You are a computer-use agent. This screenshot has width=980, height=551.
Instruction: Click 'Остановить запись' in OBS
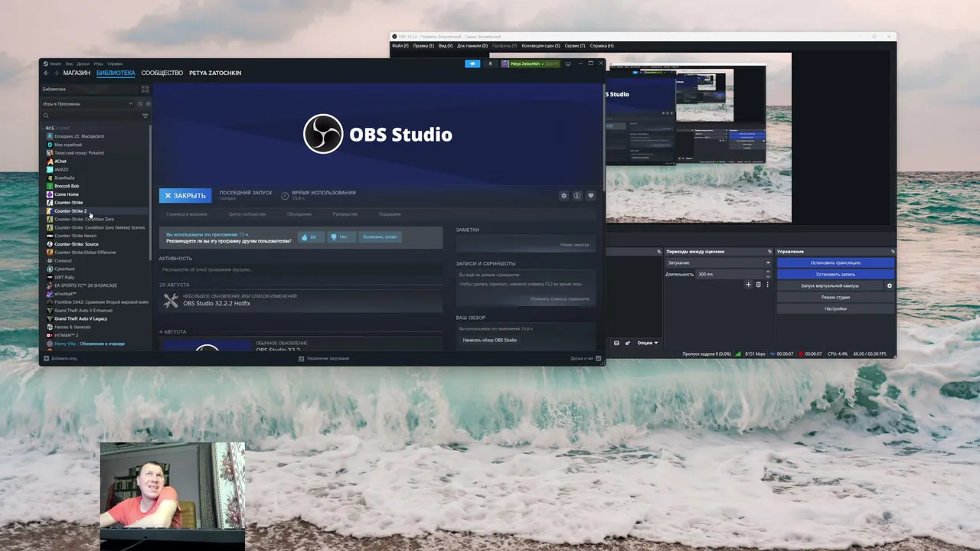pyautogui.click(x=835, y=274)
